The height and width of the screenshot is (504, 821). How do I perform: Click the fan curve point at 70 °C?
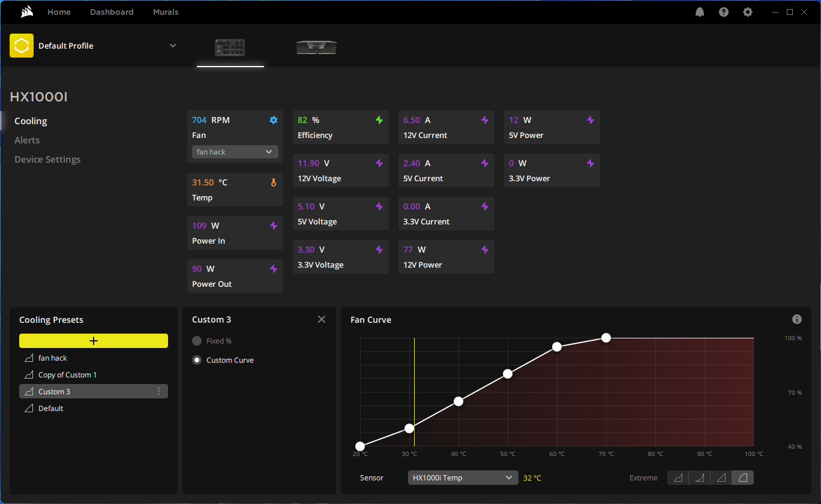(x=606, y=338)
